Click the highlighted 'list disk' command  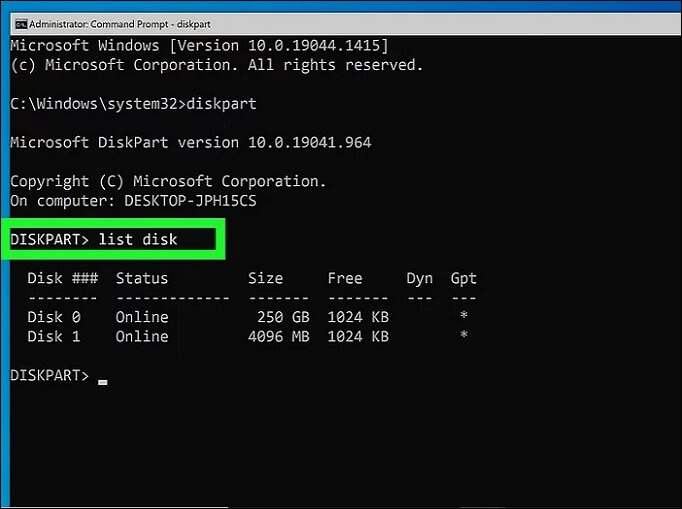(x=137, y=240)
